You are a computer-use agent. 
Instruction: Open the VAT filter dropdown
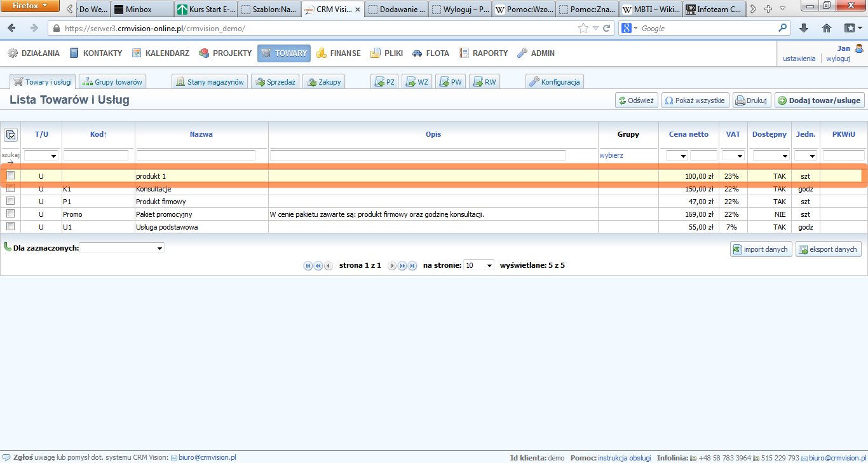tap(733, 156)
